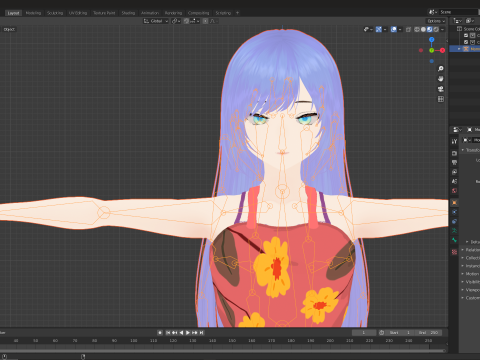
Task: Open the scene browse icon dropdown
Action: pyautogui.click(x=433, y=12)
